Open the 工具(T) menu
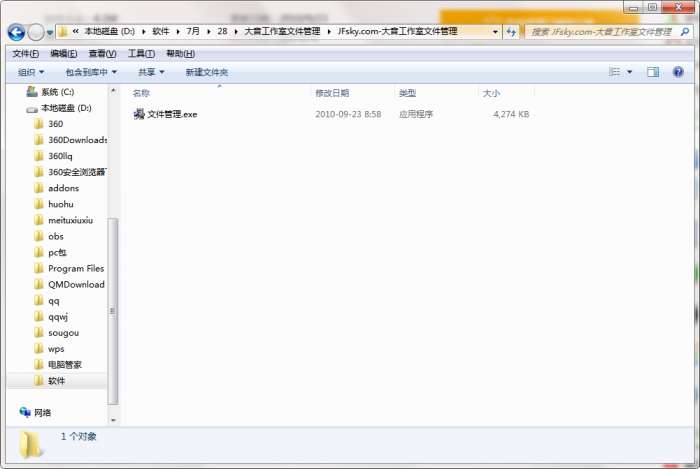Image resolution: width=700 pixels, height=469 pixels. (x=141, y=54)
